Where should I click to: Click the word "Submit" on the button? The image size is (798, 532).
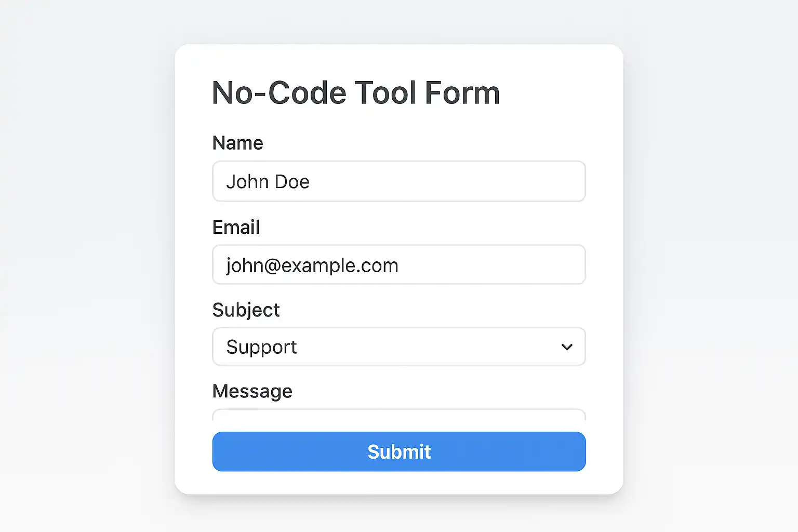(x=399, y=452)
